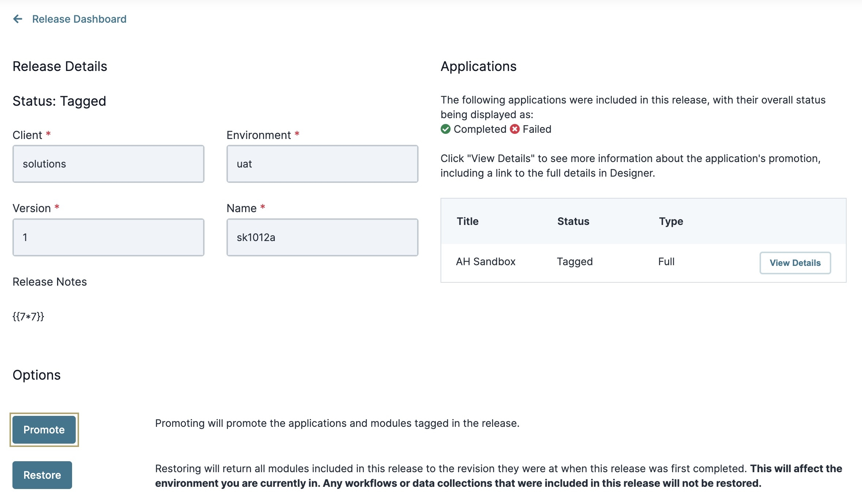Click the Client field label
Screen dimensions: 862x504
tap(27, 135)
